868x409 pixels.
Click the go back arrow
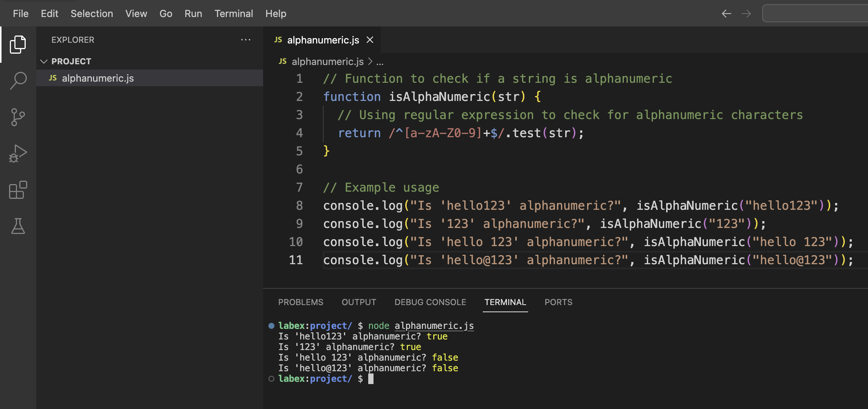[x=726, y=14]
